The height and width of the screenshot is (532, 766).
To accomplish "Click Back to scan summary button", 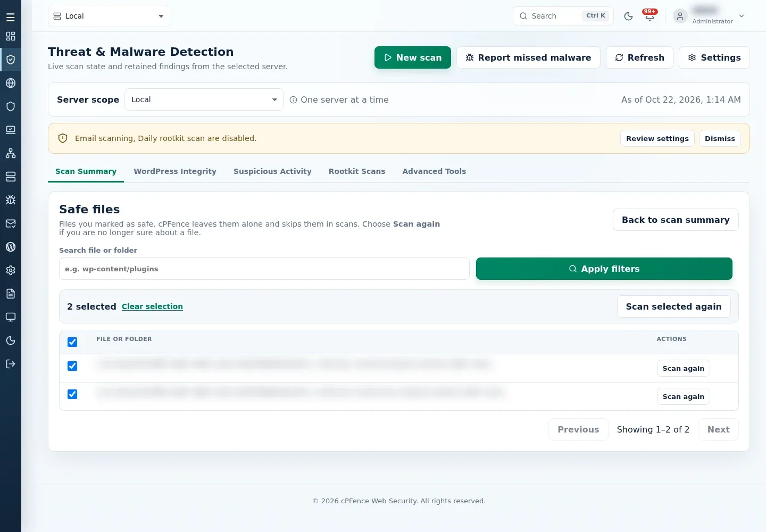I will coord(676,220).
